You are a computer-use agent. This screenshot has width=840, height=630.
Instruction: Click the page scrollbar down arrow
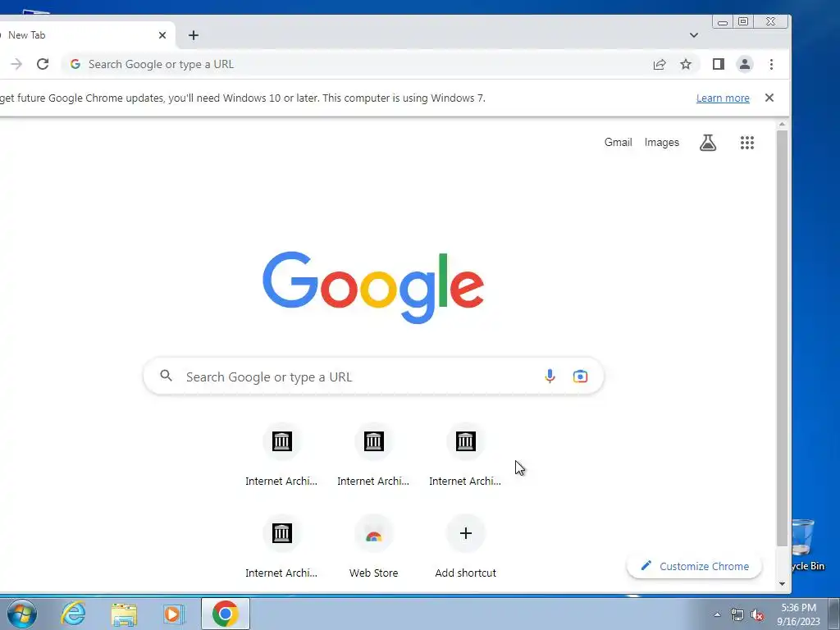point(782,583)
